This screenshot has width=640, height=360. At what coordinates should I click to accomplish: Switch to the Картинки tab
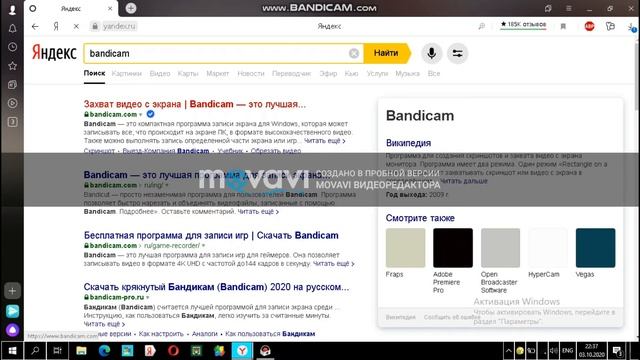tap(127, 73)
